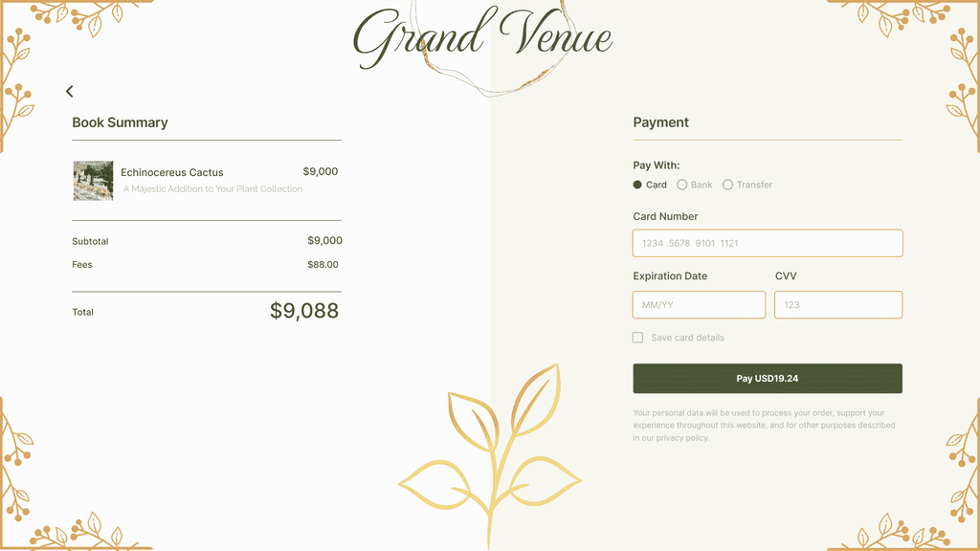Focus the Card Number input field
The height and width of the screenshot is (551, 980).
[x=768, y=243]
